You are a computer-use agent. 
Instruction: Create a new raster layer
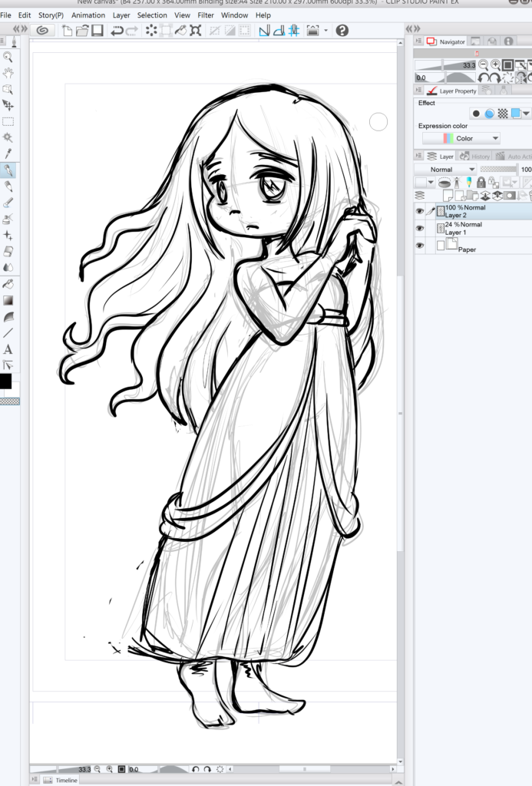click(448, 195)
